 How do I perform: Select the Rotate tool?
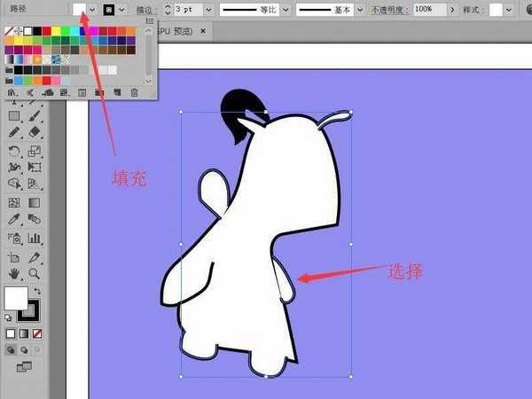point(14,150)
